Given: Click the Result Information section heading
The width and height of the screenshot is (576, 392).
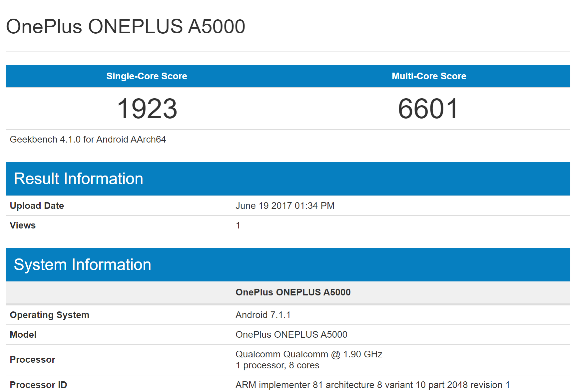Looking at the screenshot, I should [x=79, y=179].
